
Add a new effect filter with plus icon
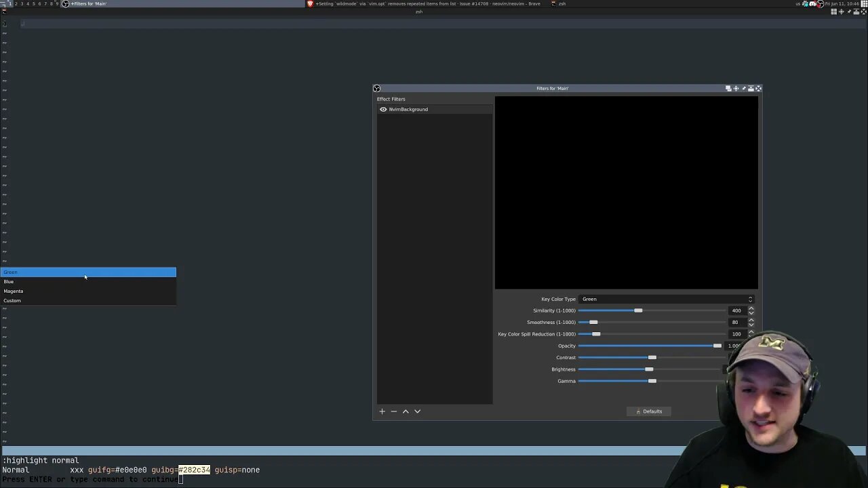[382, 411]
